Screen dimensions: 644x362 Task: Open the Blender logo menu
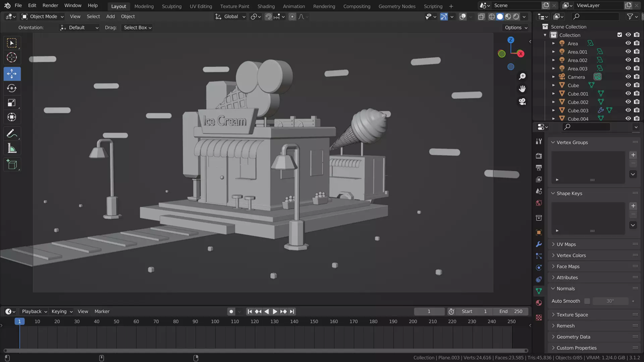coord(7,6)
